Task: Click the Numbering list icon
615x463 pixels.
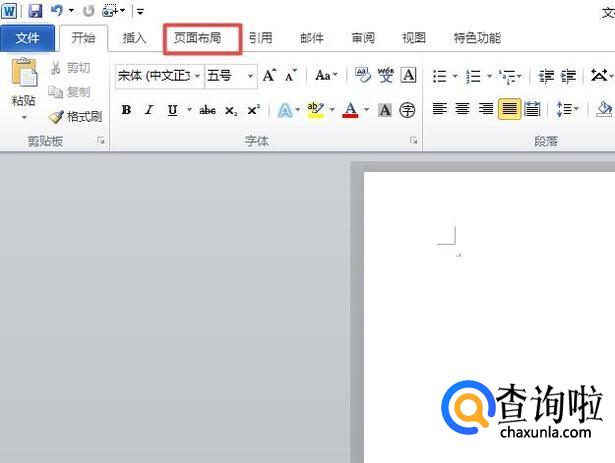Action: 473,76
